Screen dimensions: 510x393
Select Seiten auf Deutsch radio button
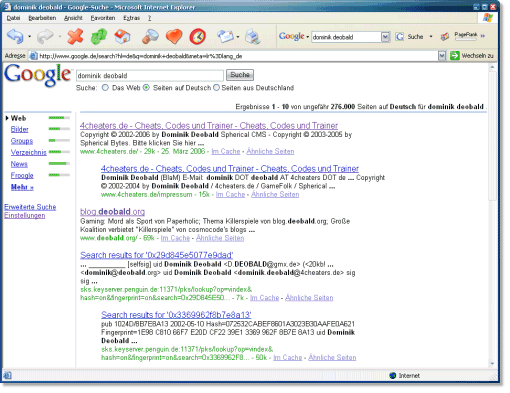pos(146,88)
